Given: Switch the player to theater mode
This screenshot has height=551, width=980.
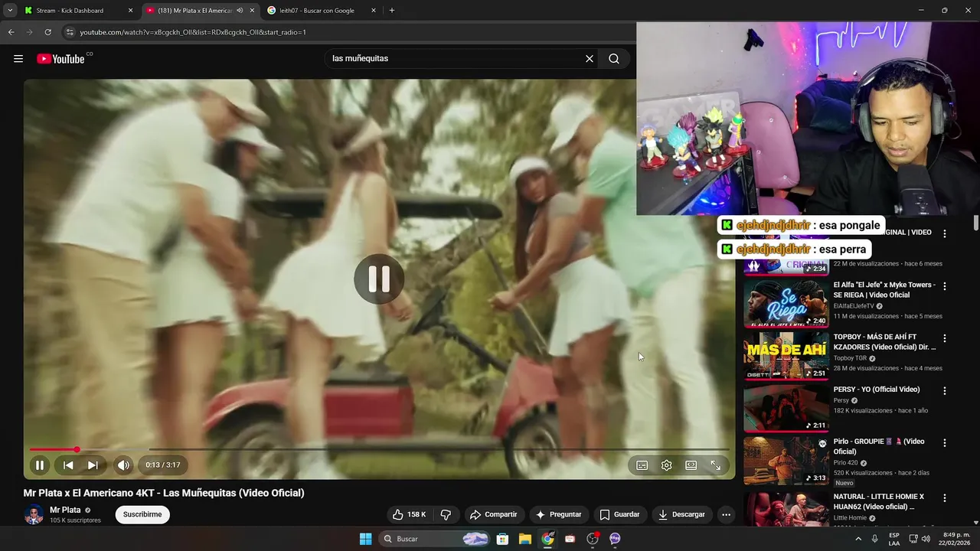Looking at the screenshot, I should 691,465.
